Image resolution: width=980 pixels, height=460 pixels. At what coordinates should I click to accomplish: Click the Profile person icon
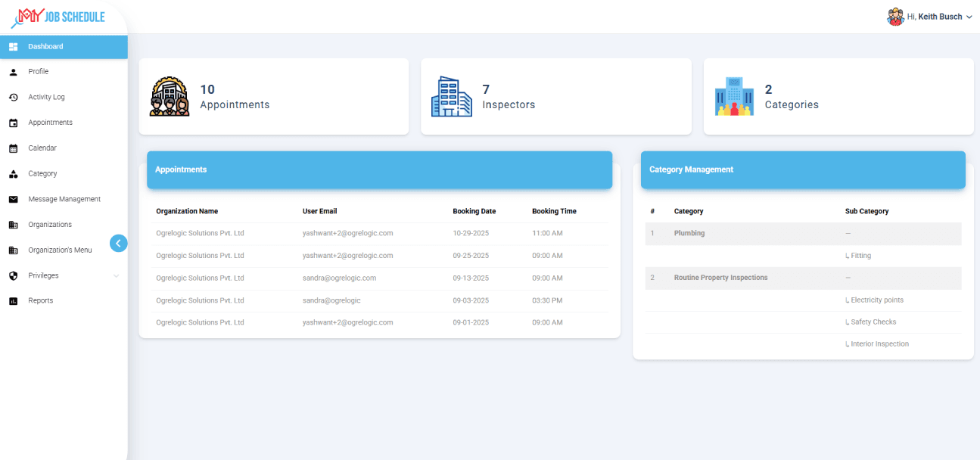tap(13, 72)
